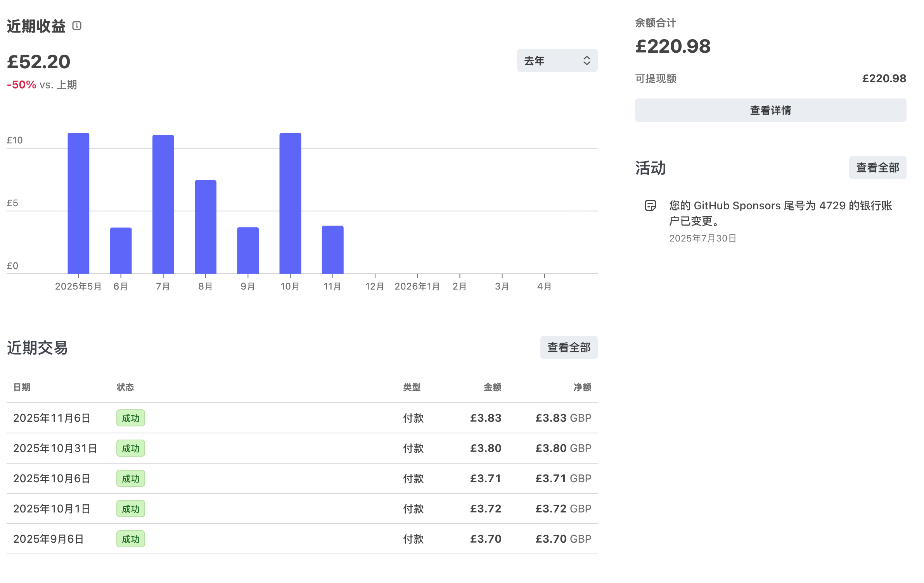The height and width of the screenshot is (583, 924).
Task: Click the 日期 column header
Action: click(22, 387)
